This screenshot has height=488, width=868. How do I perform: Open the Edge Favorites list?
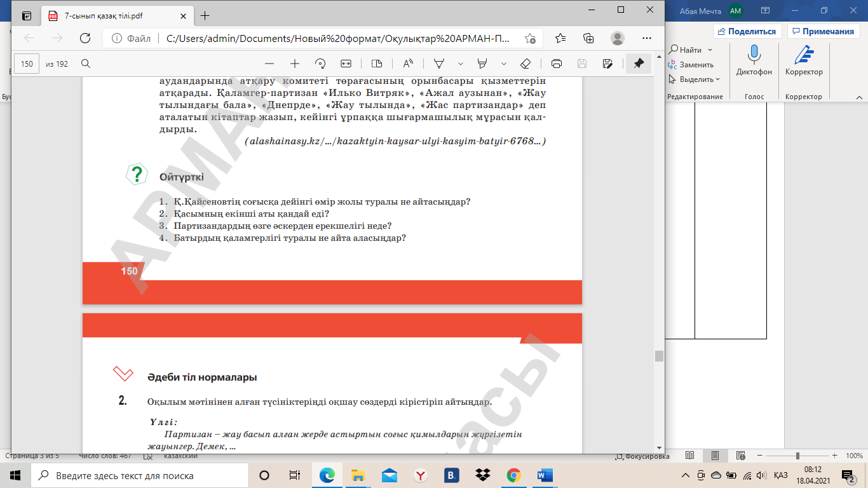pos(560,38)
